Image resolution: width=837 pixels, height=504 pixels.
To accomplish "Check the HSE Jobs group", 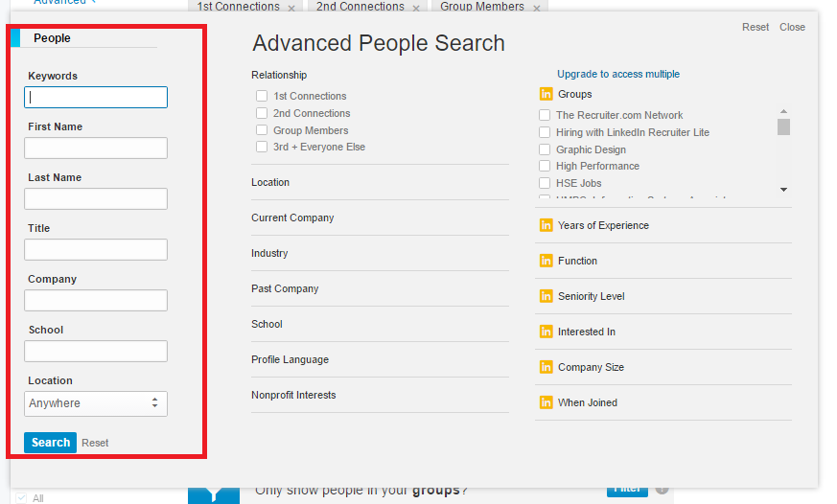I will [545, 183].
